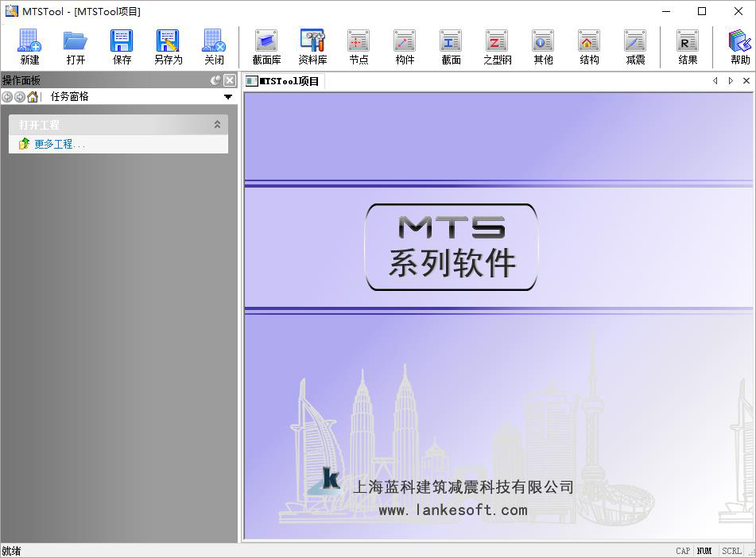Select the 节点 node tool
756x558 pixels.
click(x=359, y=47)
